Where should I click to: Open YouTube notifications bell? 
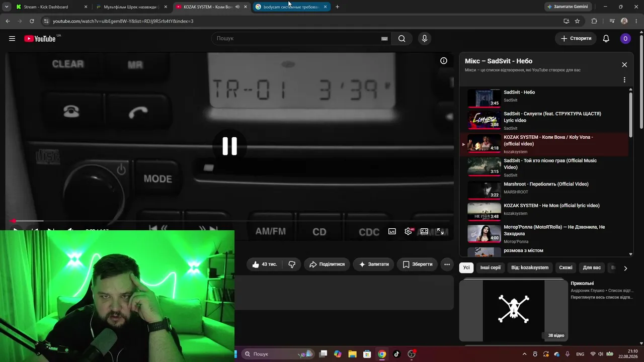point(606,39)
